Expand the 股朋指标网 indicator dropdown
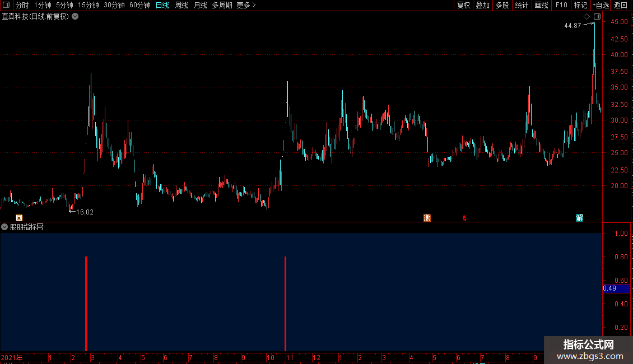Image resolution: width=633 pixels, height=364 pixels. [x=4, y=227]
